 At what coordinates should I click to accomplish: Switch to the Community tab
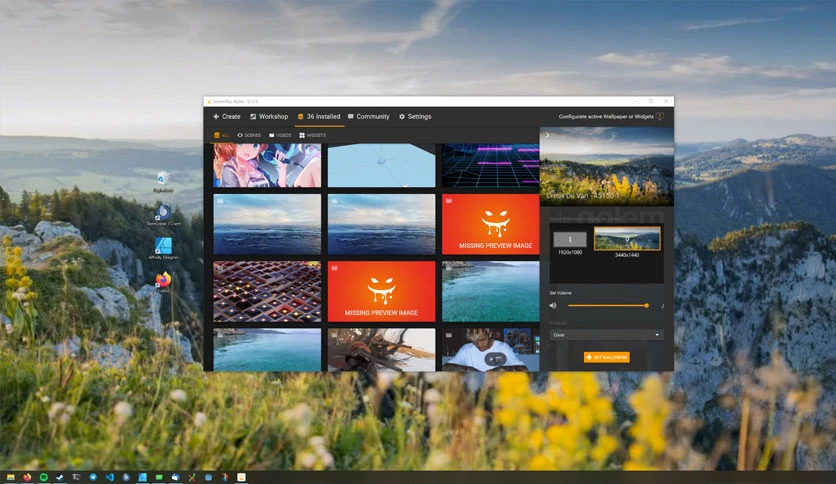coord(368,116)
